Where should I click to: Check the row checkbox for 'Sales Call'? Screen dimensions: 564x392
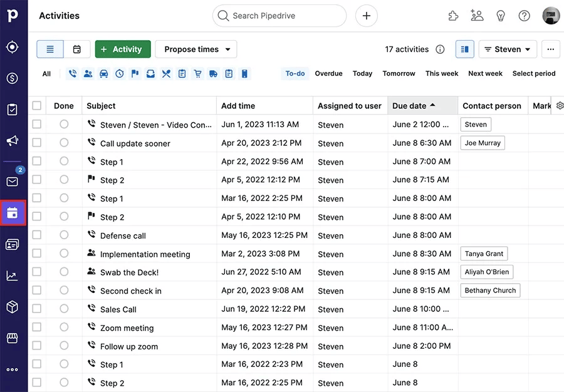click(x=36, y=309)
